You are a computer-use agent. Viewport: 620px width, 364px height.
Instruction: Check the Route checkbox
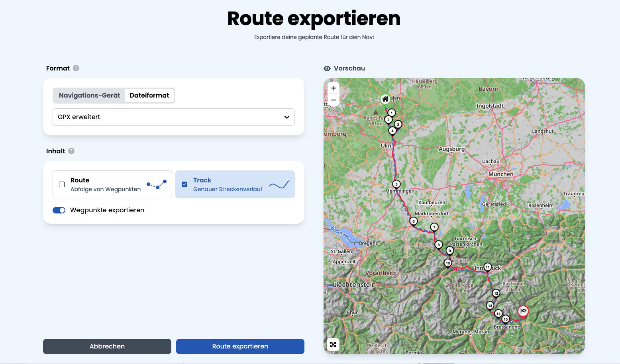(62, 184)
